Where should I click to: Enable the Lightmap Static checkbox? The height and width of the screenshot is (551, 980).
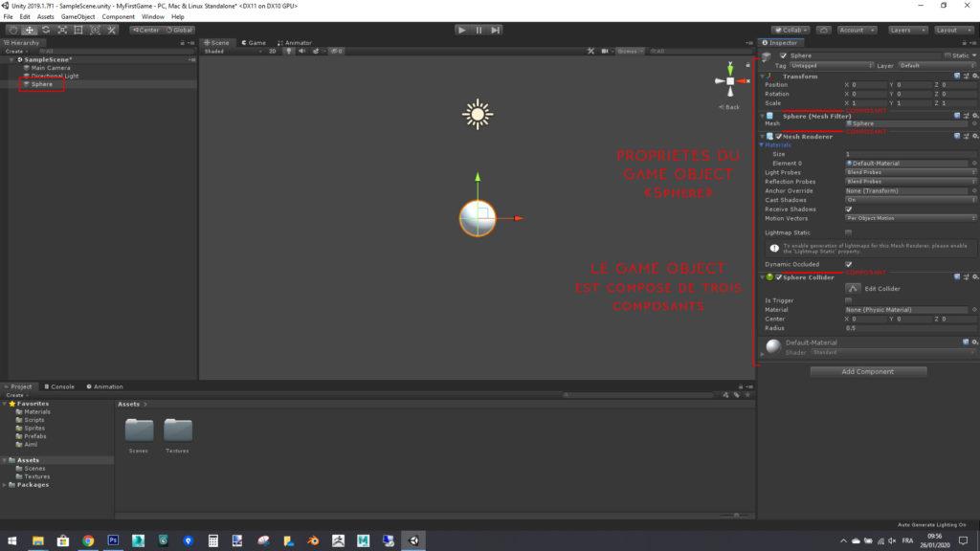(x=848, y=232)
